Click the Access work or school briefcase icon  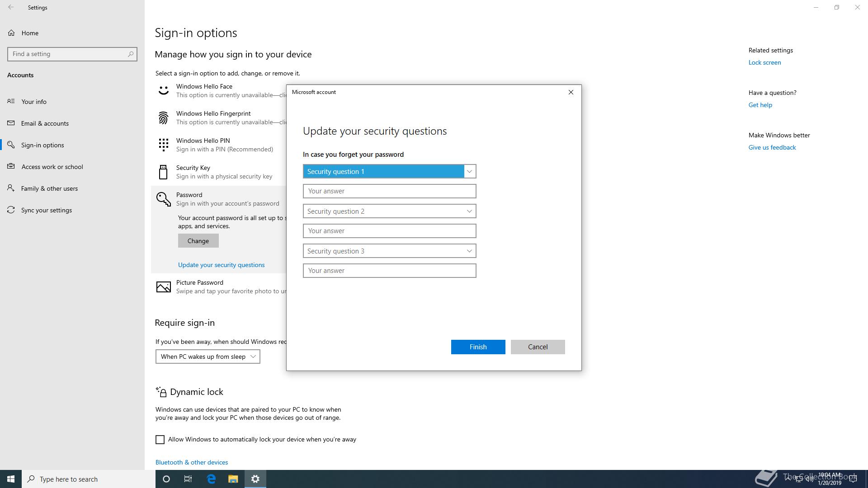pos(11,166)
